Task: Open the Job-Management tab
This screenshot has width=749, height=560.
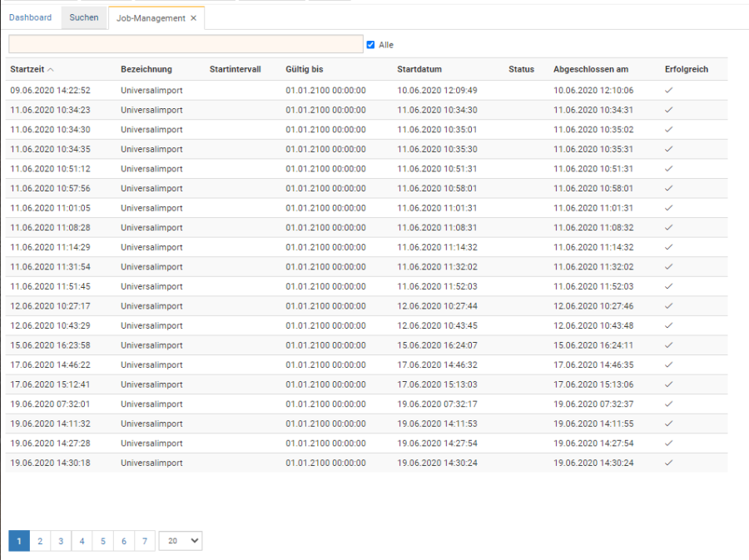Action: 151,18
